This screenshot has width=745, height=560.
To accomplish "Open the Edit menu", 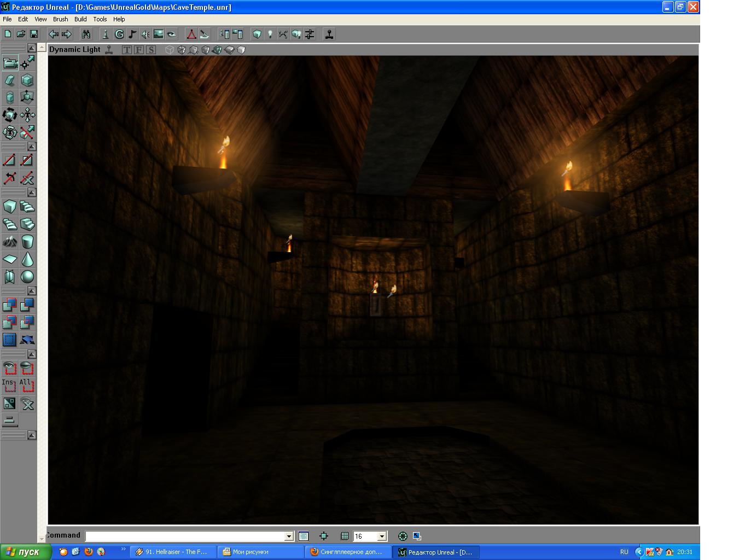I will [23, 19].
